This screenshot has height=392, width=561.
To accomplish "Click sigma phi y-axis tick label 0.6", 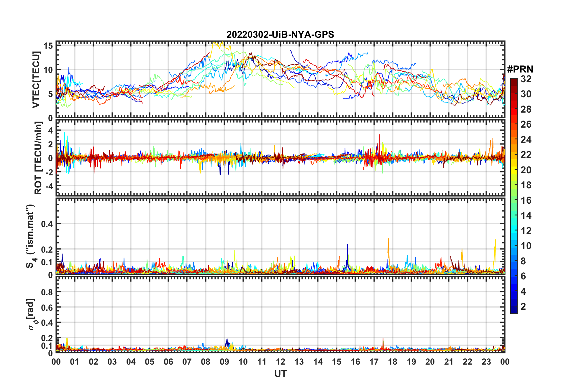I will coord(47,307).
